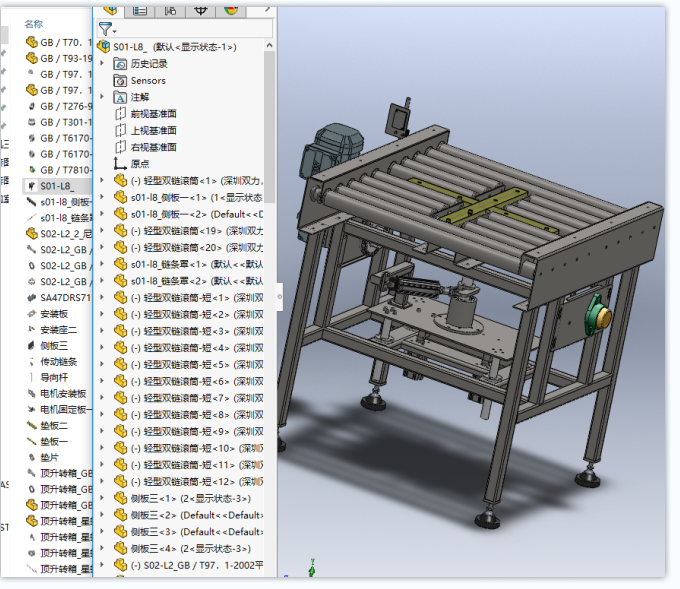Click the SA47DRS71 file in the list
Image resolution: width=680 pixels, height=589 pixels.
[x=65, y=297]
